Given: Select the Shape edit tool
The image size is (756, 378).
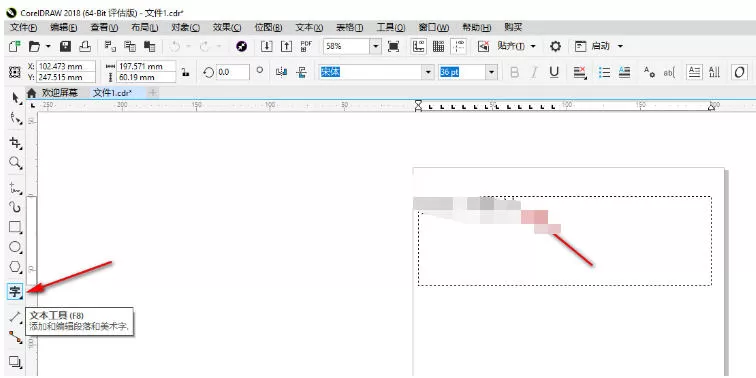Looking at the screenshot, I should tap(16, 118).
